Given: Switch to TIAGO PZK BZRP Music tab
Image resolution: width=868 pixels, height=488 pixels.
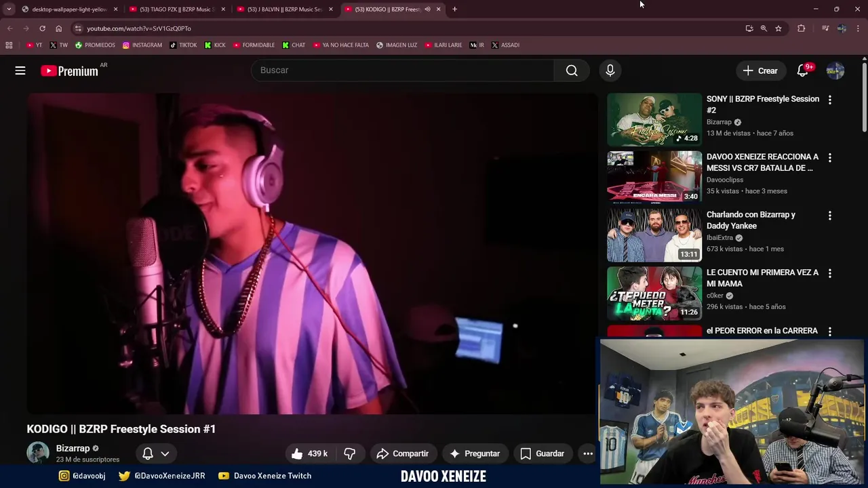Looking at the screenshot, I should click(x=178, y=9).
